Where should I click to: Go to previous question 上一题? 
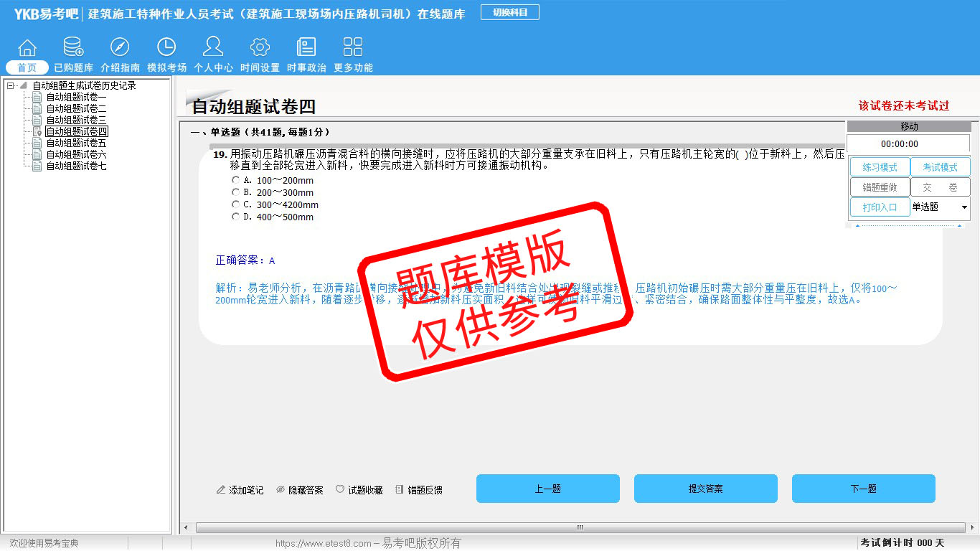point(548,489)
